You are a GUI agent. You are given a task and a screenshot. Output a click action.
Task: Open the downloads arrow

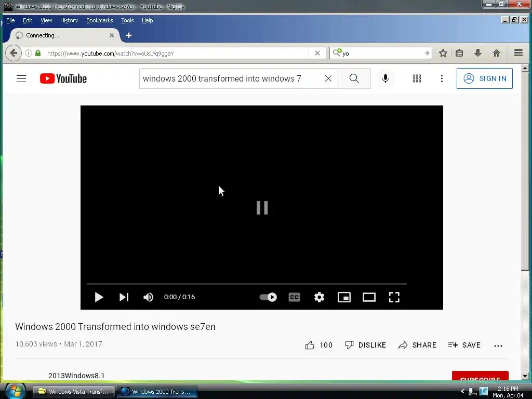coord(478,53)
